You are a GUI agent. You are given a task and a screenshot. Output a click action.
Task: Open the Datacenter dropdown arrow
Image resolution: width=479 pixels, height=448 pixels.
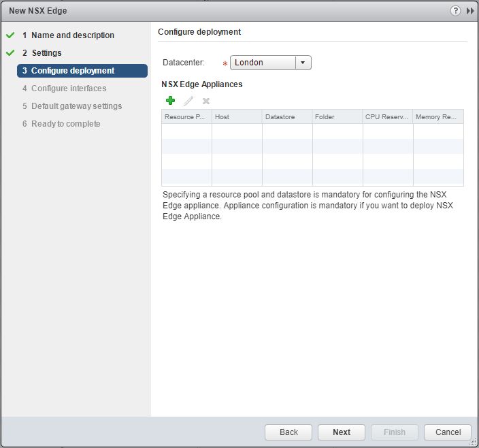303,63
